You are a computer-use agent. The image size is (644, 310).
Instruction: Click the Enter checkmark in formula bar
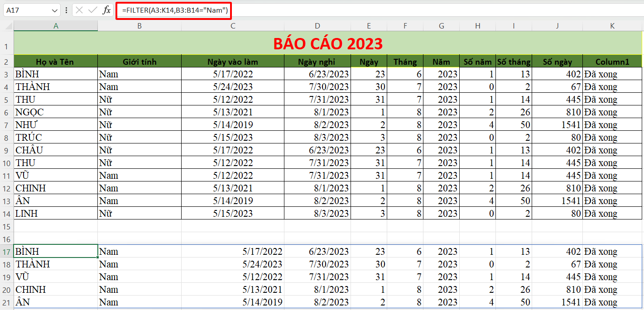point(93,10)
